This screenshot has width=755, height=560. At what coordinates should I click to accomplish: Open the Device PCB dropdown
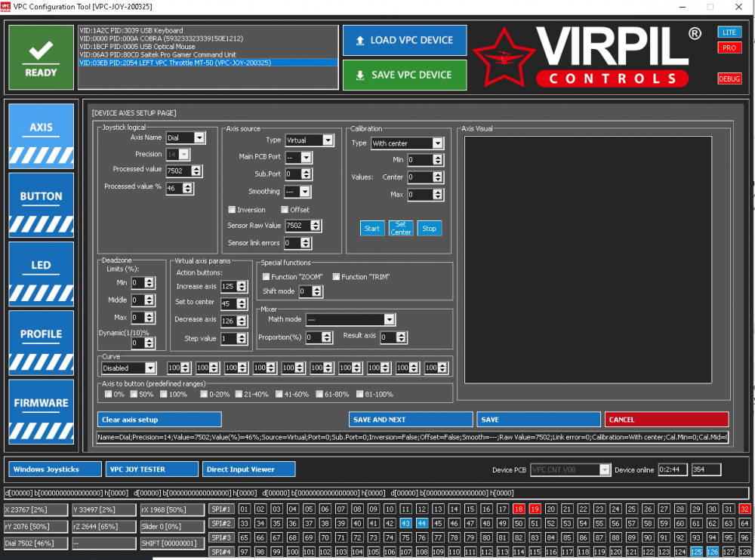click(x=604, y=469)
